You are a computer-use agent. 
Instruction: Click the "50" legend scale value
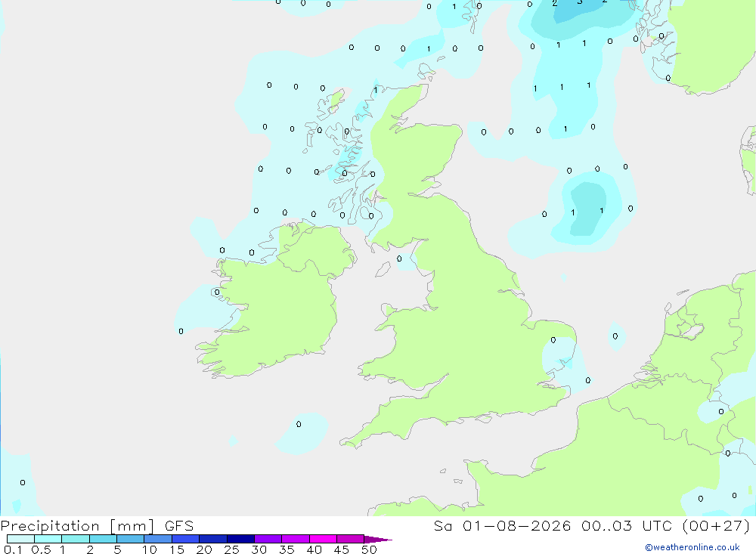[x=369, y=549]
